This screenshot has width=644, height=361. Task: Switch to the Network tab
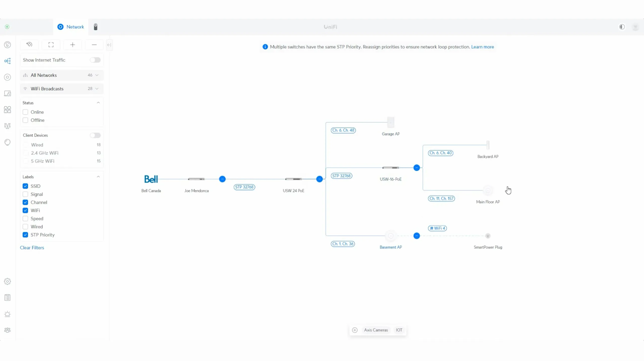pyautogui.click(x=71, y=27)
